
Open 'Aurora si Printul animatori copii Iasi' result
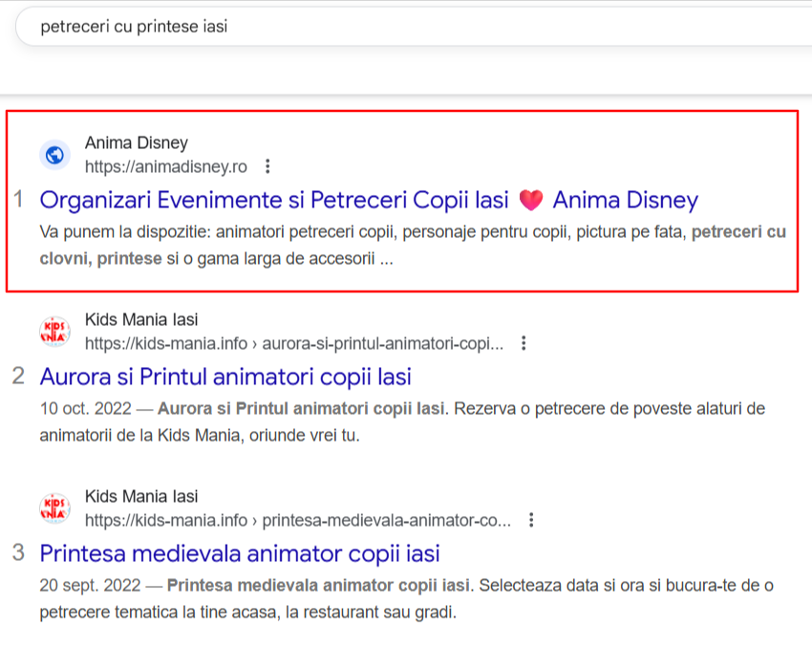click(225, 377)
